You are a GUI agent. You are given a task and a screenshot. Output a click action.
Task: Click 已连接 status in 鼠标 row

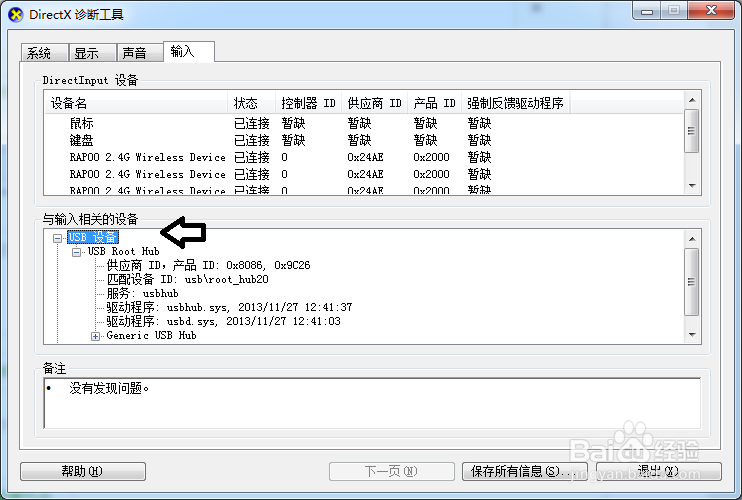(x=252, y=123)
